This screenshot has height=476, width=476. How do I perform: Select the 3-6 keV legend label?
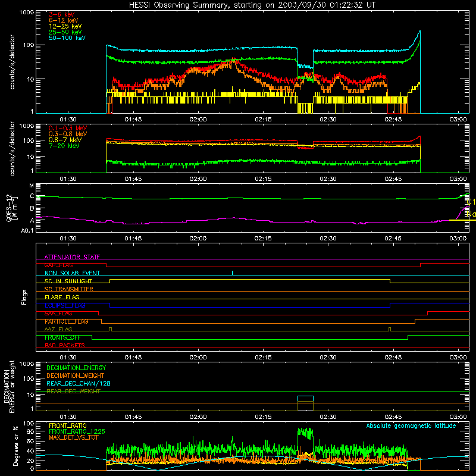62,14
